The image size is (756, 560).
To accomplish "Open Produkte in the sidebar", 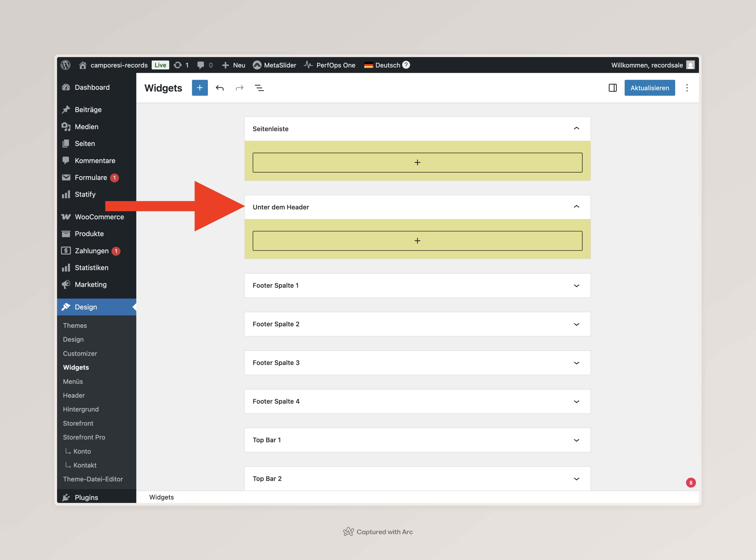I will [x=97, y=234].
